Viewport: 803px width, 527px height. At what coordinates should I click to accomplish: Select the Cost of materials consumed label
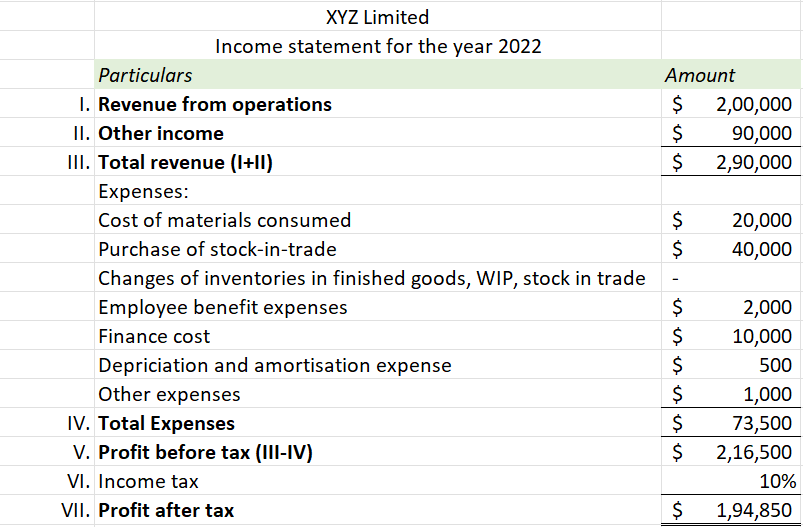225,220
